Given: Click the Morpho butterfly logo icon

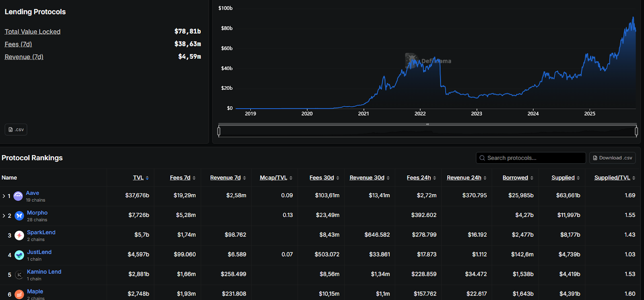Looking at the screenshot, I should click(19, 216).
